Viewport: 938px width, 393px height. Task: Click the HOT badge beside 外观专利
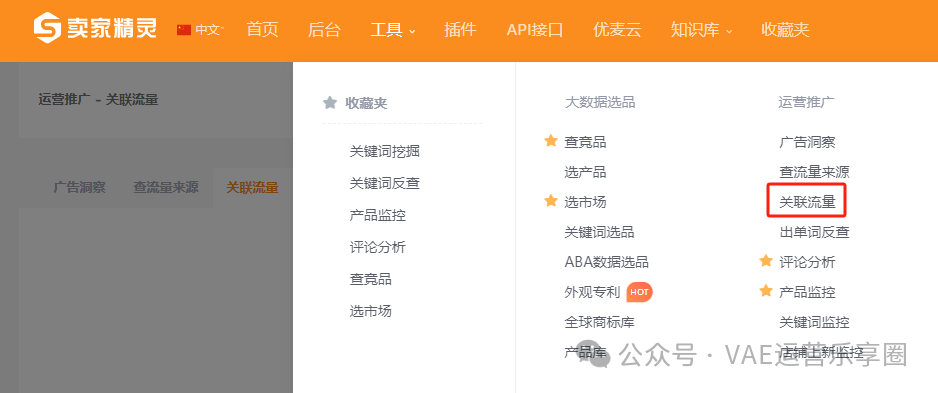tap(639, 292)
